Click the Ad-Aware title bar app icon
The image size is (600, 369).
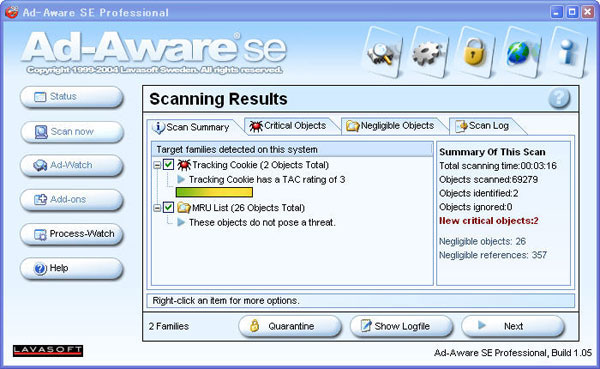tap(12, 12)
